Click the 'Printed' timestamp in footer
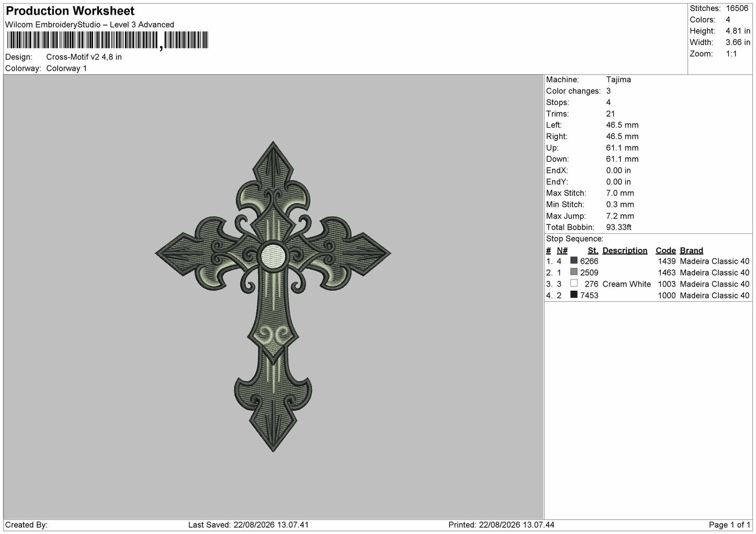The height and width of the screenshot is (534, 756). (x=501, y=525)
